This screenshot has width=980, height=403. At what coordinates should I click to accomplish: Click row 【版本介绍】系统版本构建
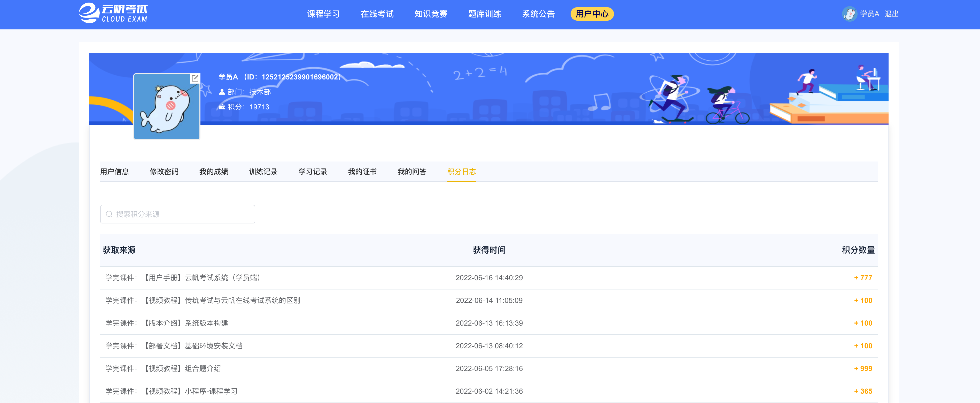tap(489, 323)
